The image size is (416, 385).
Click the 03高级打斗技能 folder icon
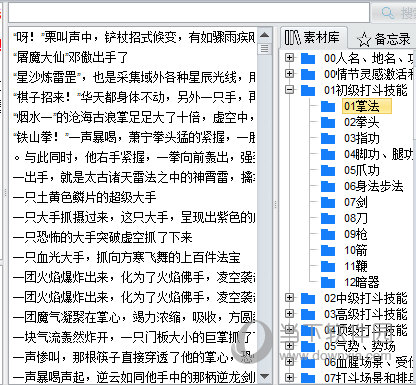[x=308, y=314]
